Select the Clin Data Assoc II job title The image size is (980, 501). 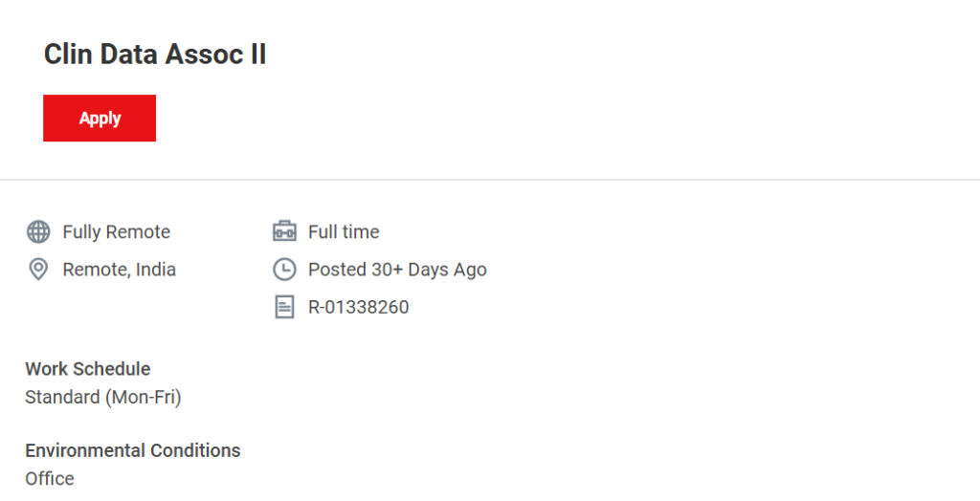[155, 55]
